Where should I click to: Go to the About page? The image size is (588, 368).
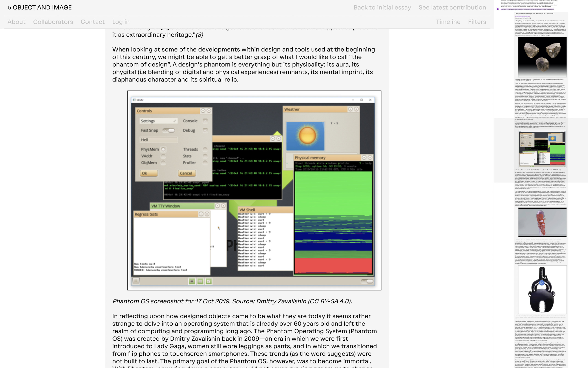(x=16, y=22)
